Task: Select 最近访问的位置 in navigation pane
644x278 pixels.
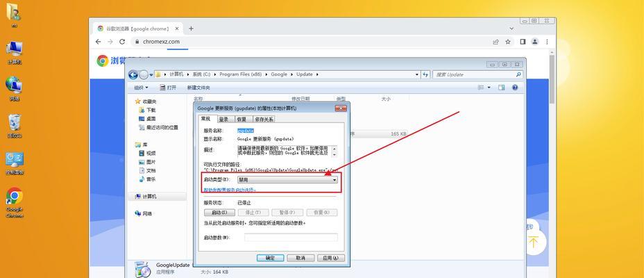Action: pyautogui.click(x=158, y=127)
